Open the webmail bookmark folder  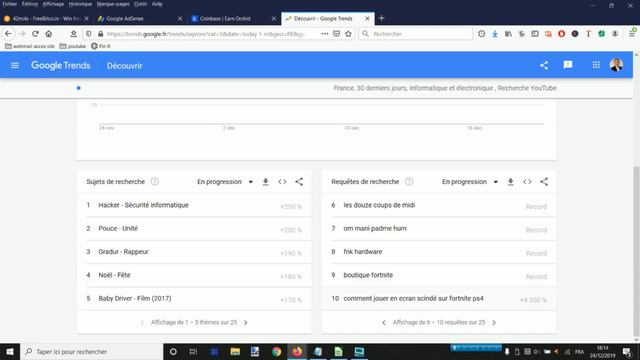(29, 46)
